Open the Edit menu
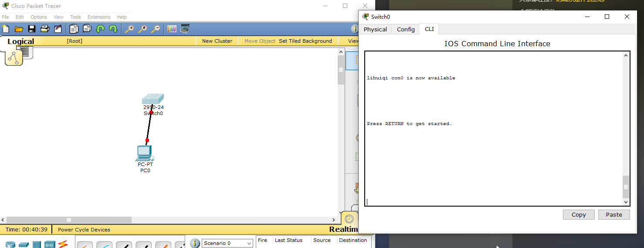 (20, 17)
